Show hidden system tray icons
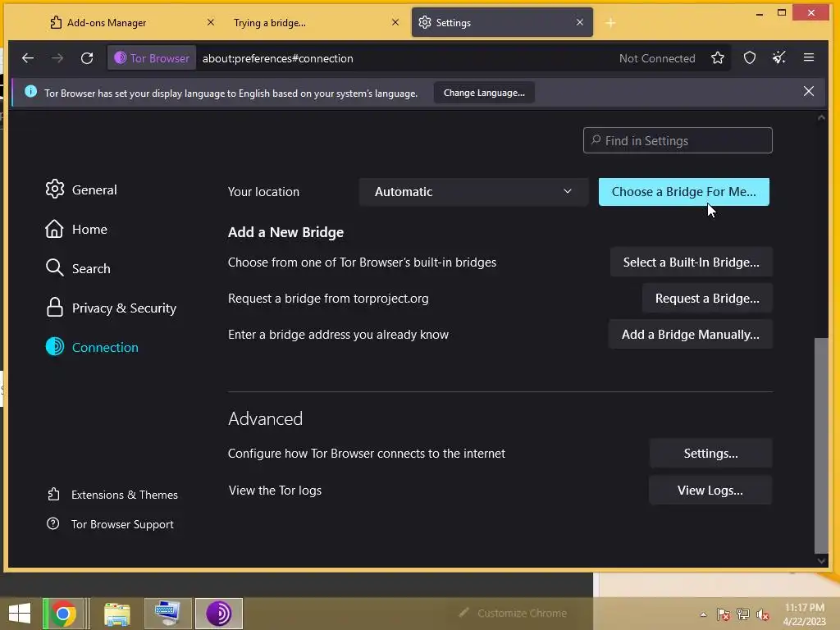Viewport: 840px width, 630px height. tap(703, 614)
